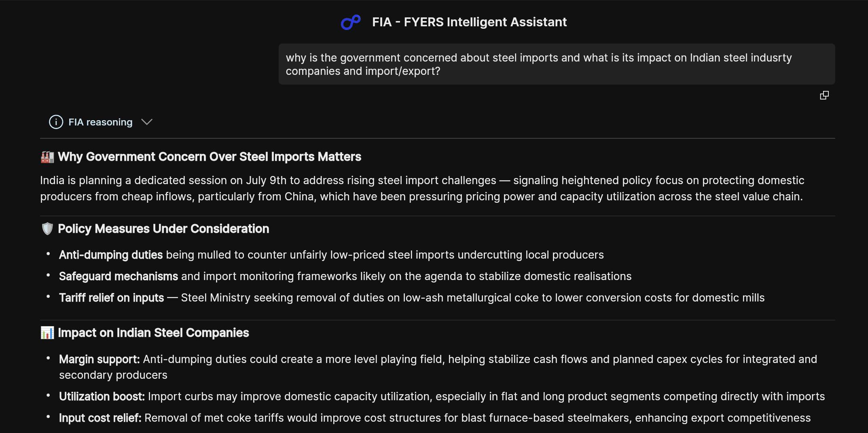Viewport: 868px width, 433px height.
Task: Expand the FIA reasoning chevron
Action: (x=147, y=122)
